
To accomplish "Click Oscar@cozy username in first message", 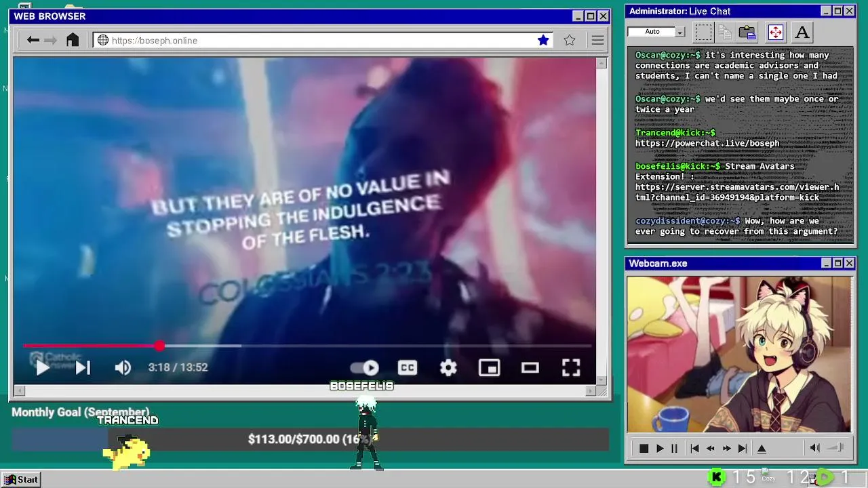I will [x=667, y=55].
